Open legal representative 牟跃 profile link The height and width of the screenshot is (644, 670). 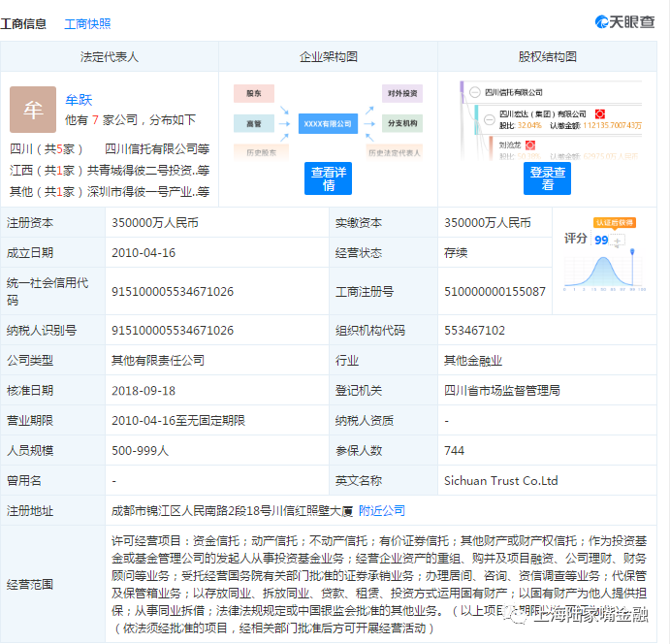point(79,100)
